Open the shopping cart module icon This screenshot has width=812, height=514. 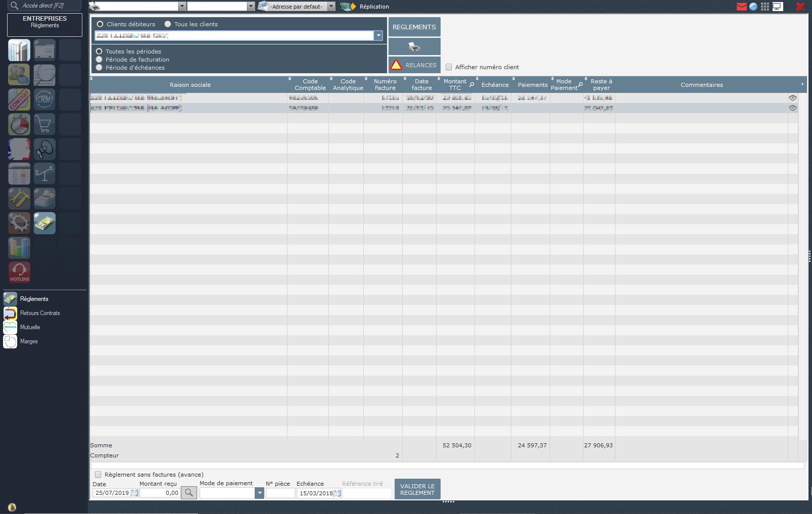(44, 124)
